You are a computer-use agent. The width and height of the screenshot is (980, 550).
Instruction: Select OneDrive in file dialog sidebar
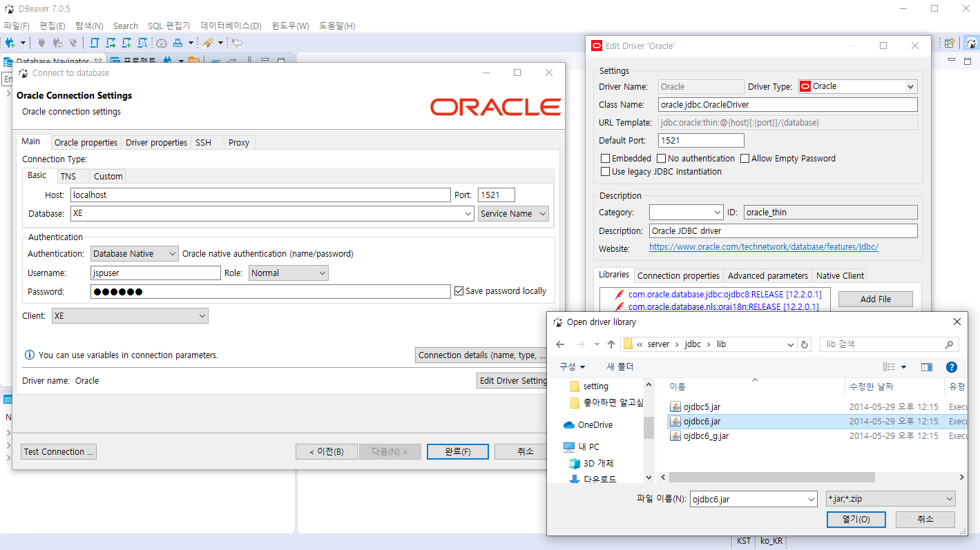point(588,424)
